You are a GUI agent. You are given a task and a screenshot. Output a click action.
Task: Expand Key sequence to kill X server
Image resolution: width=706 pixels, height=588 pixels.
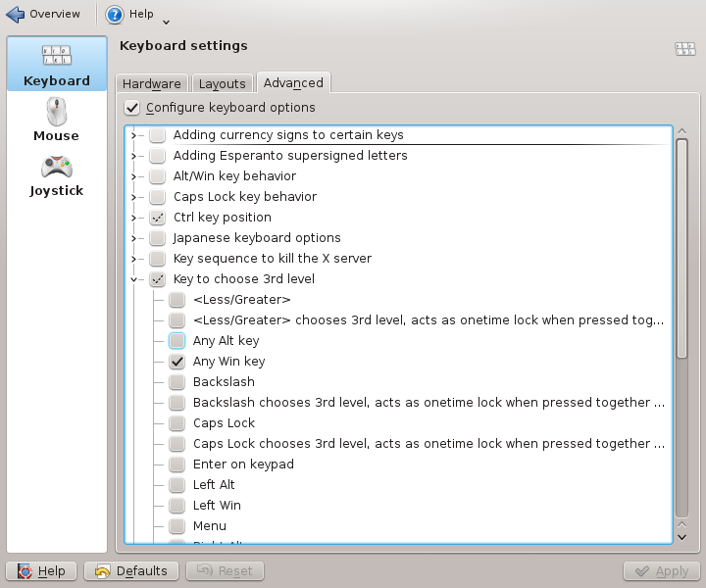(x=133, y=259)
